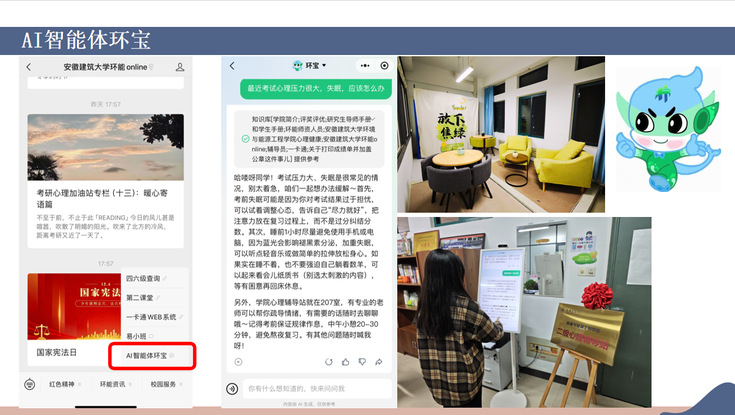Share the reply using the share arrow icon

381,363
